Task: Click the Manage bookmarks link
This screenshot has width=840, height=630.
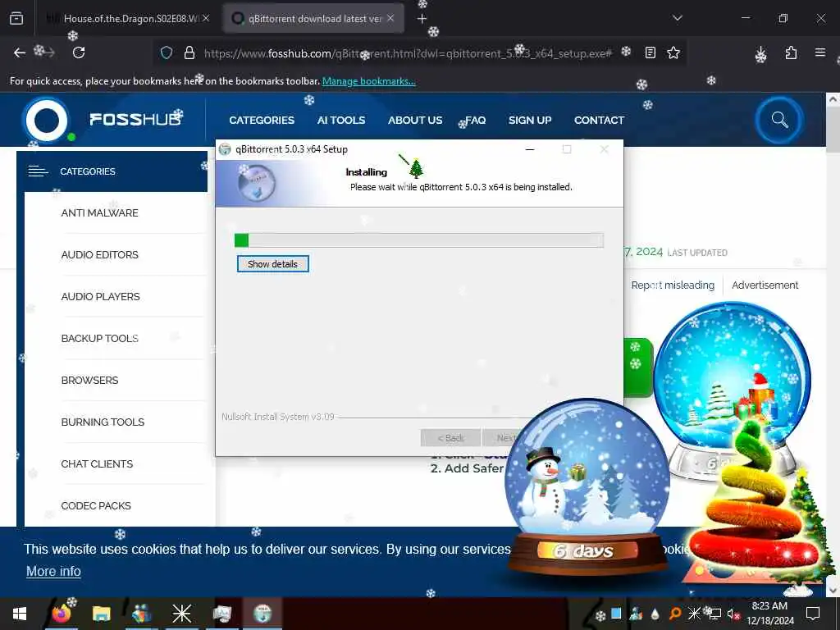Action: click(368, 81)
